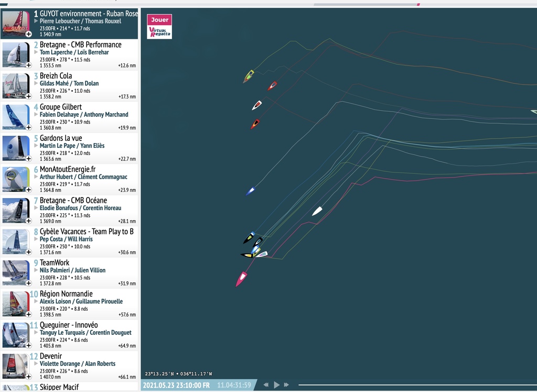Expand the Arthur Hubert / Clément Commagnac row

[x=36, y=177]
